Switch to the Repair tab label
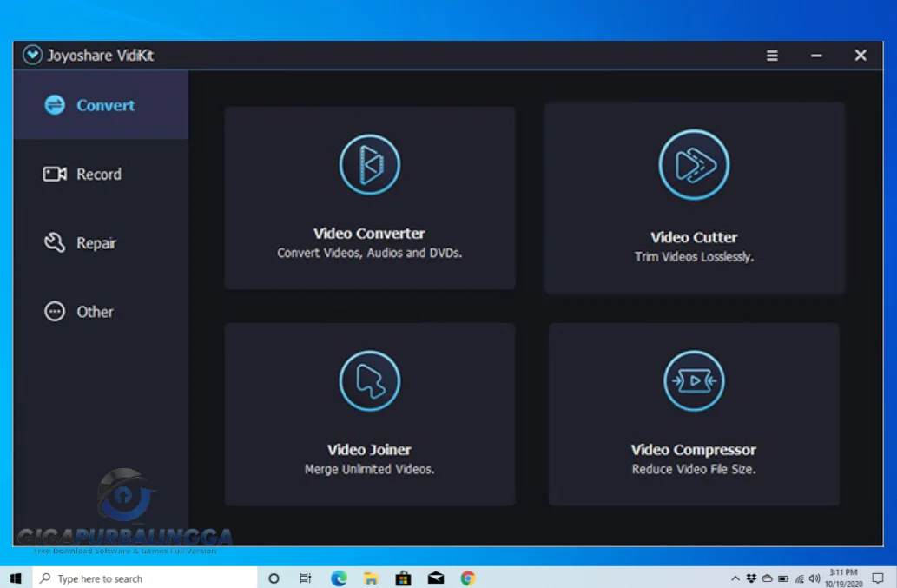Screen dimensions: 897x588 [96, 243]
